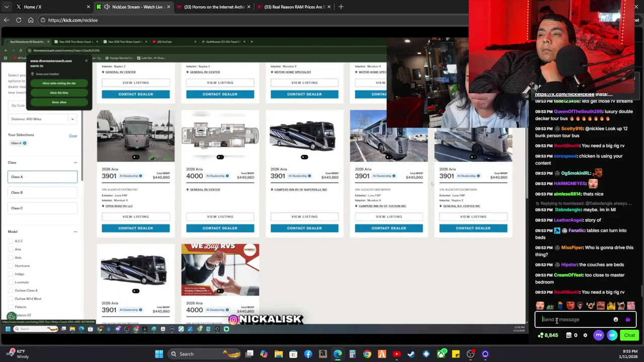Click the Clear selections link
The image size is (644, 362).
coord(73,136)
